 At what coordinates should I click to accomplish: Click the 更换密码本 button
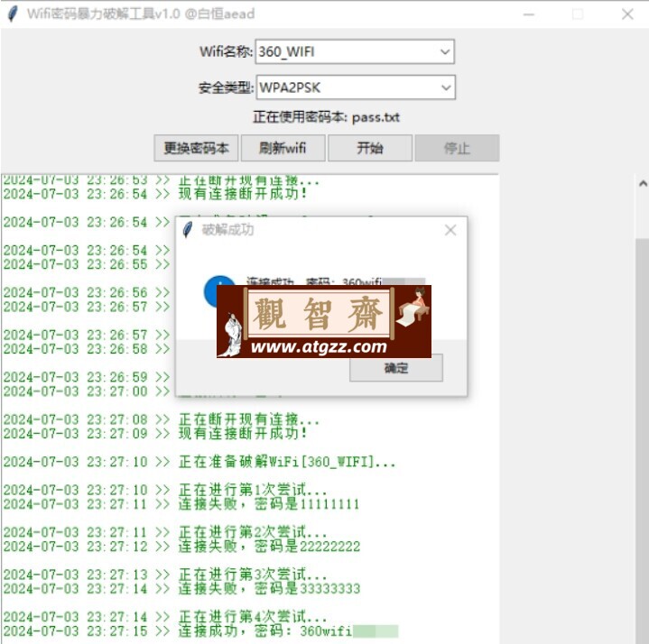click(196, 148)
